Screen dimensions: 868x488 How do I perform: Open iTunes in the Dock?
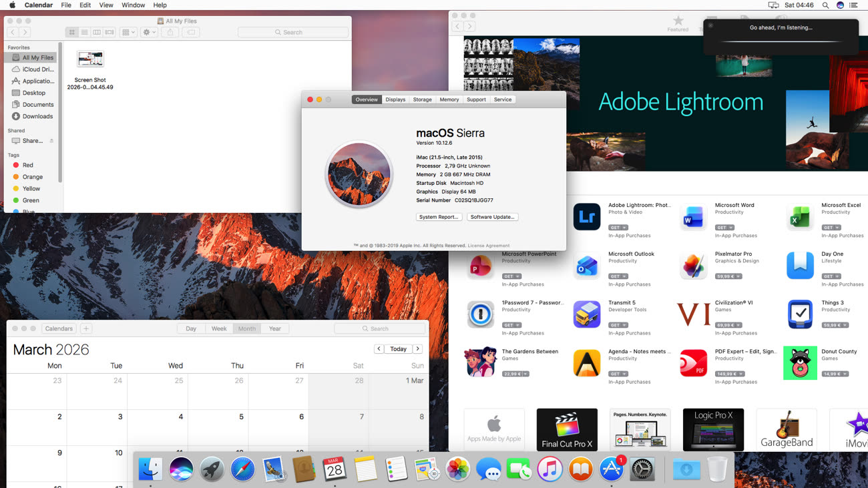coord(550,469)
